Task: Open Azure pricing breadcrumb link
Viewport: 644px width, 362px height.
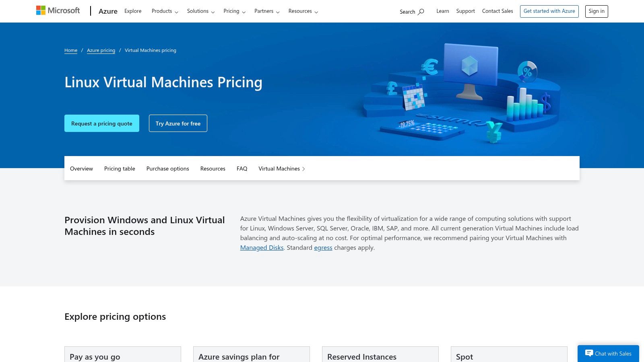Action: [101, 50]
